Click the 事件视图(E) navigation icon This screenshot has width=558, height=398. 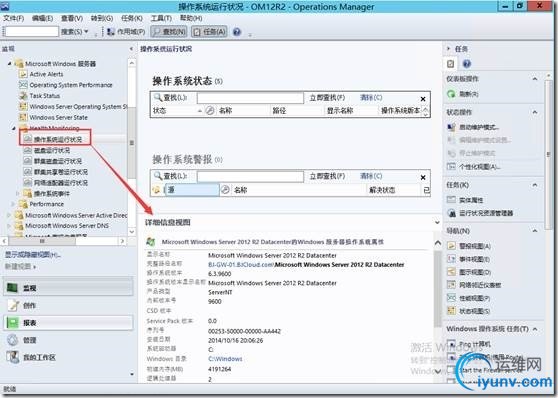pyautogui.click(x=451, y=259)
